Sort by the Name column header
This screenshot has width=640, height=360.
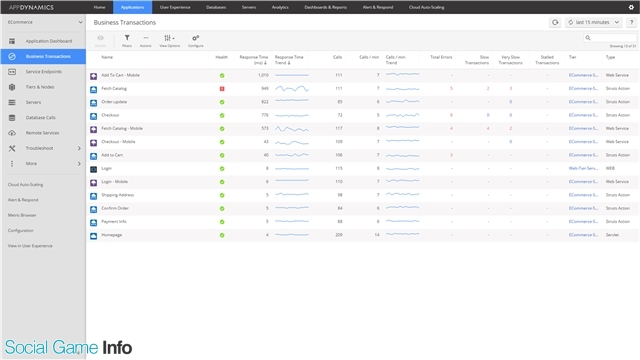107,57
